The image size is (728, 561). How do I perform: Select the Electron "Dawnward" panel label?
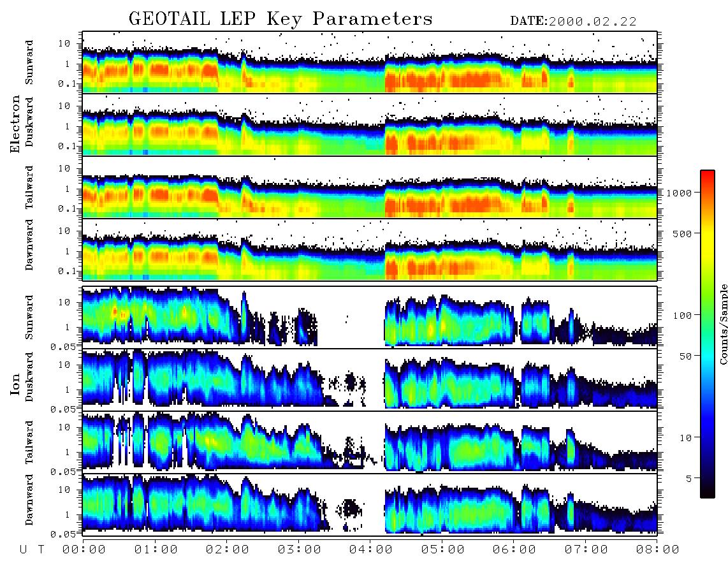point(29,245)
